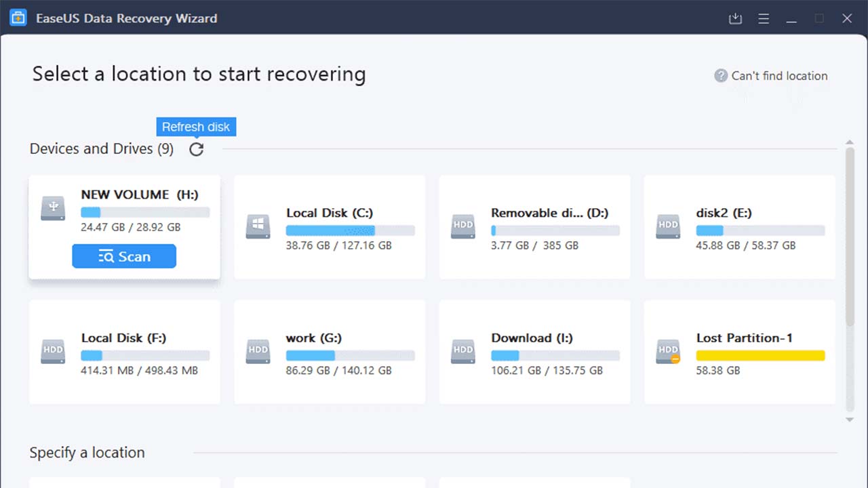This screenshot has height=488, width=868.
Task: Click the 414.31 MB / 498.43 MB text
Action: pos(140,371)
